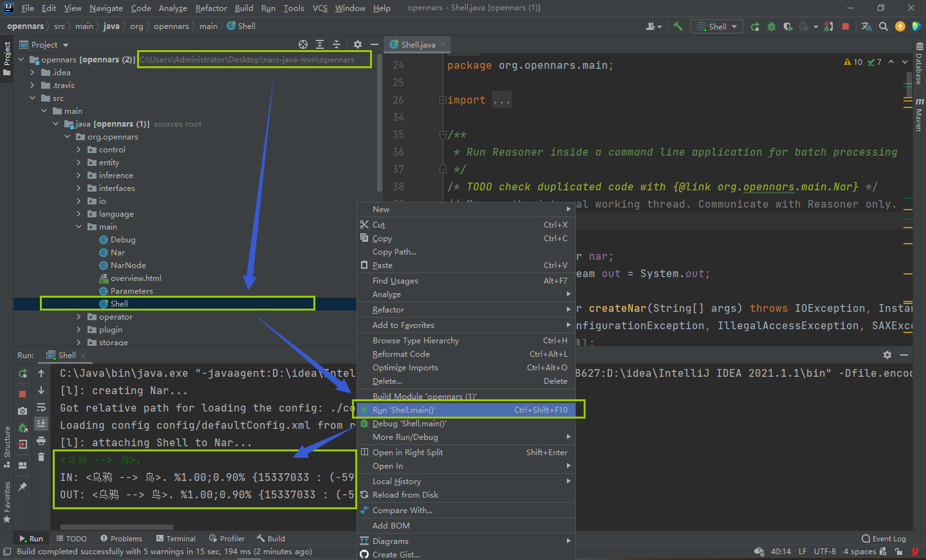
Task: Toggle tool window quick access icon in status bar
Action: [x=7, y=552]
